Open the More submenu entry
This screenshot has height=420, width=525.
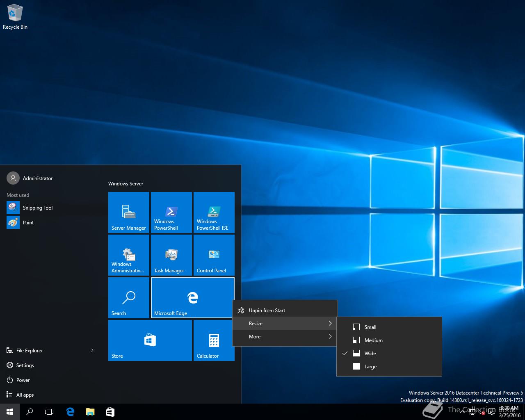285,336
